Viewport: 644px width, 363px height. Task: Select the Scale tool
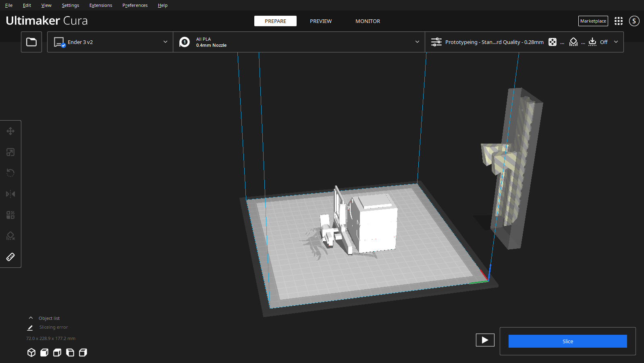(10, 152)
